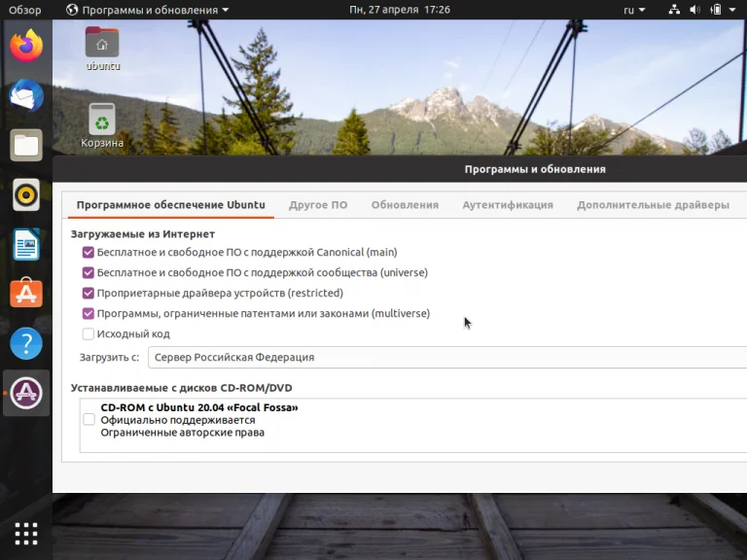
Task: Open Firefox from the dock
Action: (26, 46)
